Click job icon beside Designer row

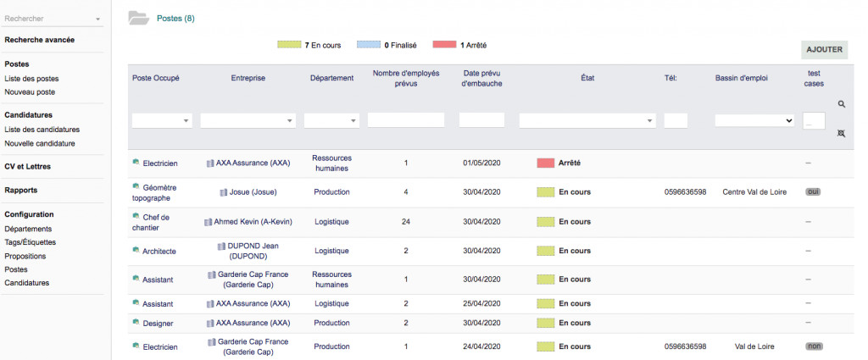point(136,323)
